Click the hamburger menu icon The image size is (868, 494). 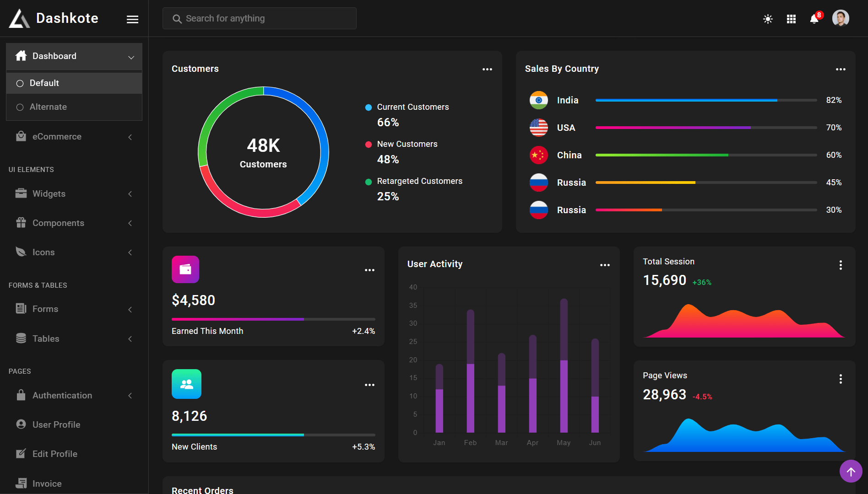tap(132, 19)
